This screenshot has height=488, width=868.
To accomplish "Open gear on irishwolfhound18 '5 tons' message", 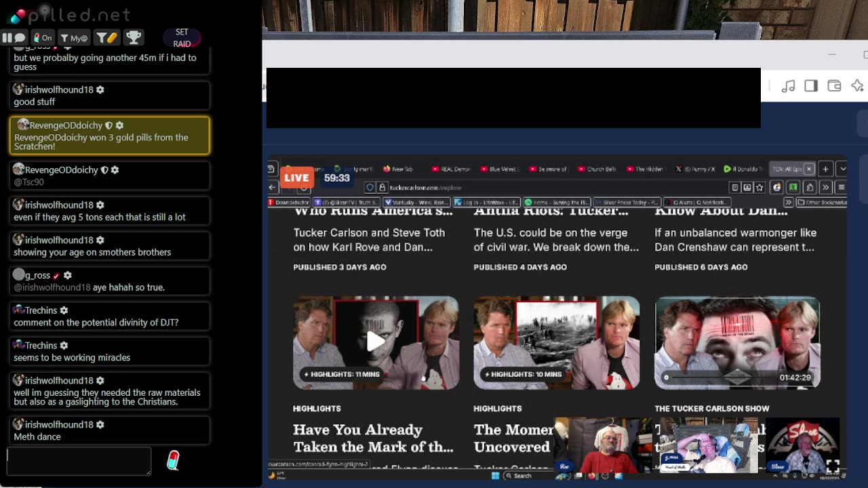I will coord(100,205).
